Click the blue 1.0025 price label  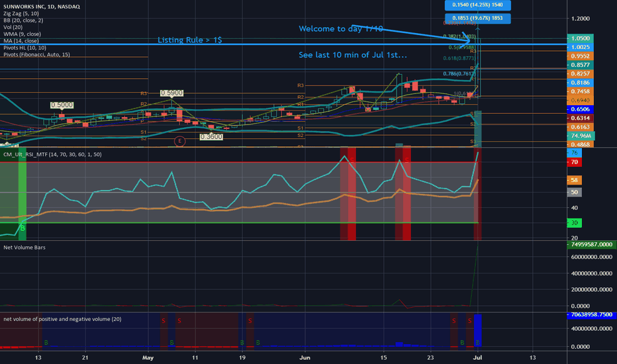[580, 47]
